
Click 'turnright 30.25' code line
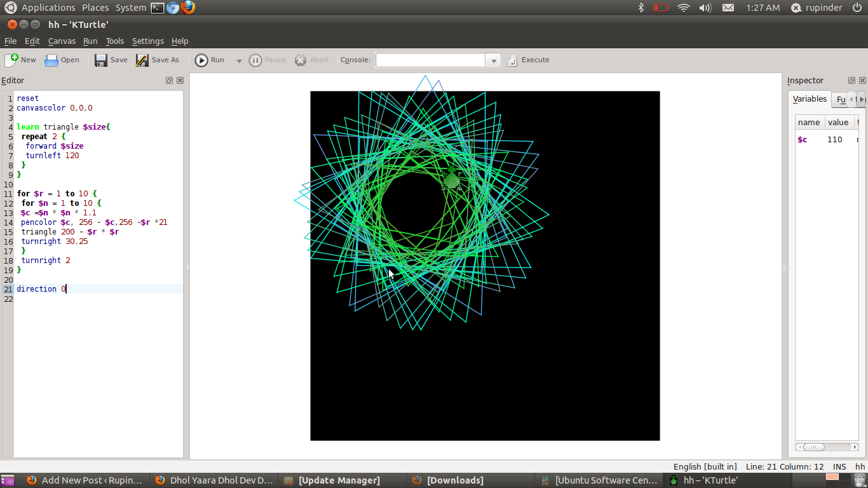click(x=54, y=241)
